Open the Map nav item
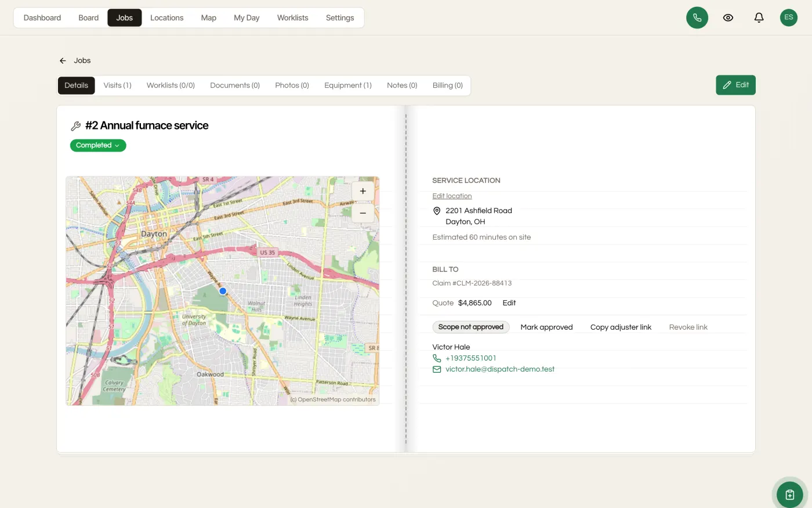This screenshot has height=508, width=812. (209, 17)
